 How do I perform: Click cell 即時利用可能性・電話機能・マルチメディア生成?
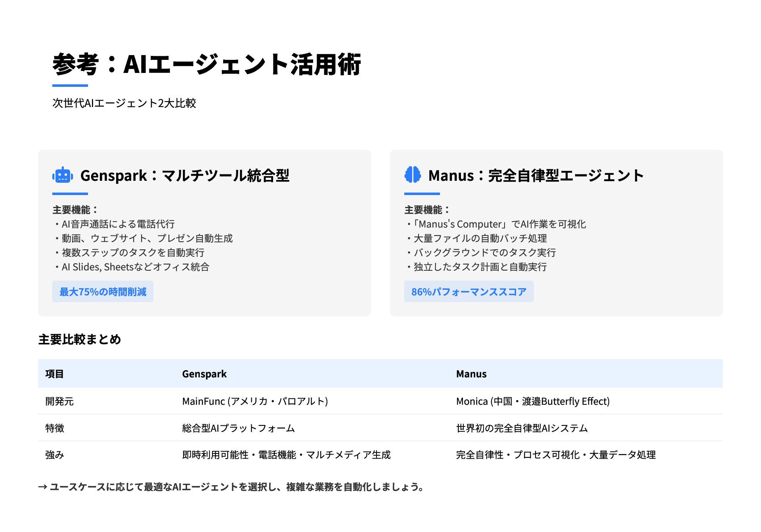[x=287, y=455]
